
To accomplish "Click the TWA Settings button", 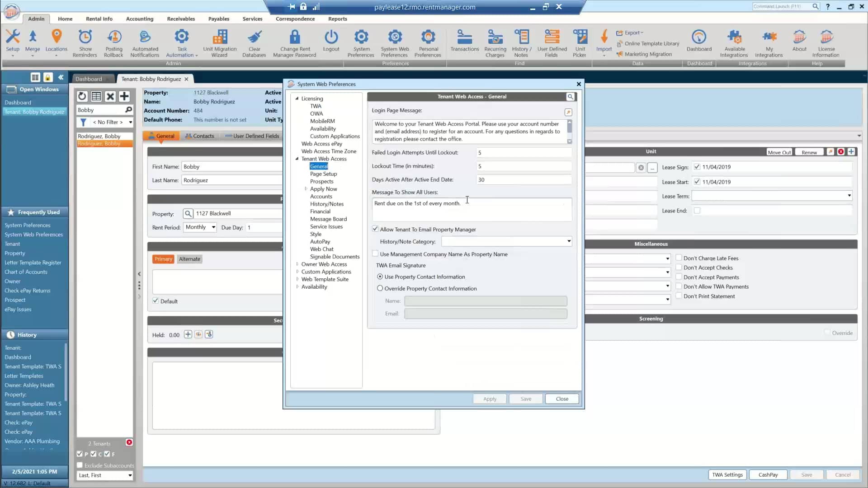I will point(727,474).
